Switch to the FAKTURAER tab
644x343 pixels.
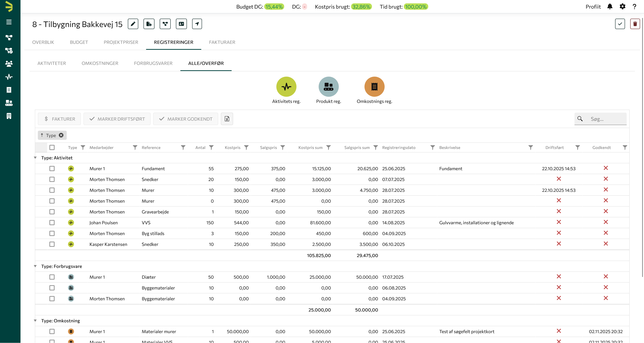[222, 42]
